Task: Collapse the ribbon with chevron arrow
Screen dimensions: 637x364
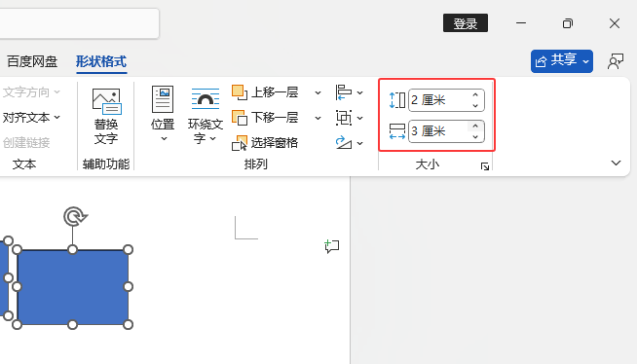Action: click(616, 164)
